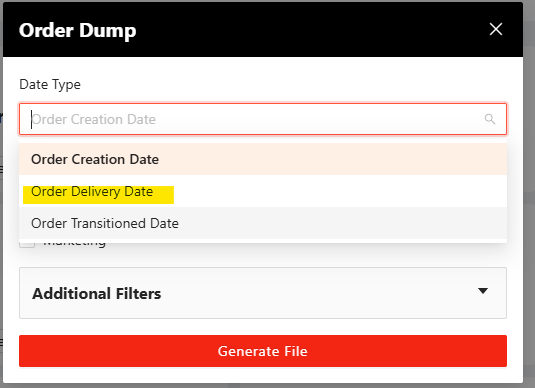Screen dimensions: 535x388
Task: Generate the order dump file
Action: point(263,351)
